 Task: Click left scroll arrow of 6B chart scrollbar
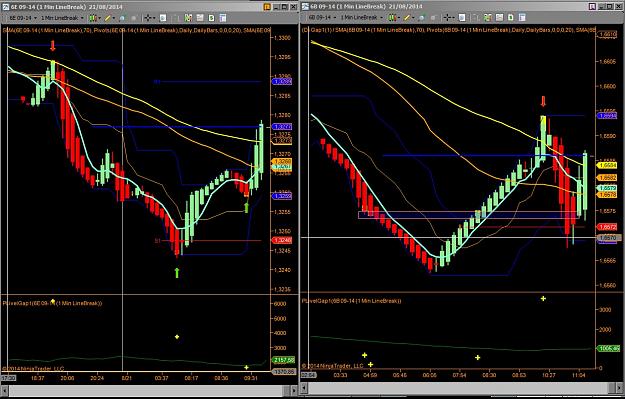pos(305,387)
